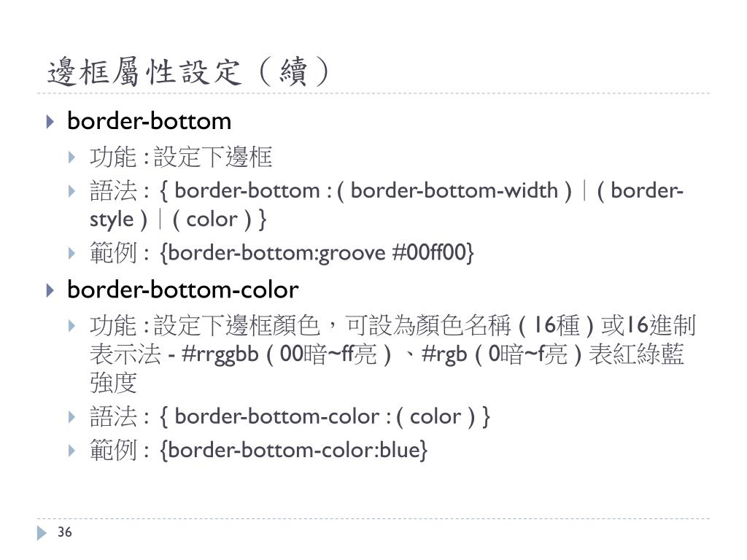Click the border-bottom-color heading text

coord(183,289)
